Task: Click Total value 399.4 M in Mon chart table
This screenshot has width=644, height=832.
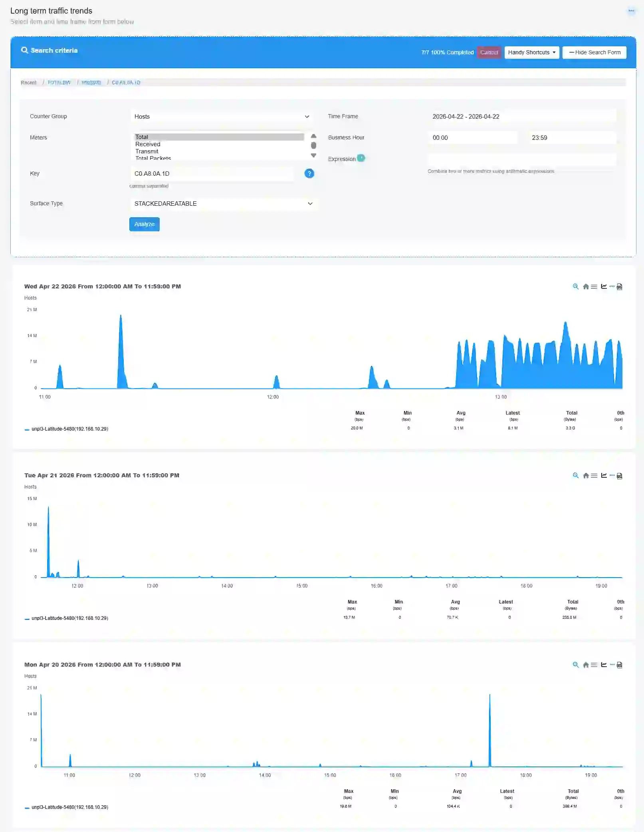Action: (569, 806)
